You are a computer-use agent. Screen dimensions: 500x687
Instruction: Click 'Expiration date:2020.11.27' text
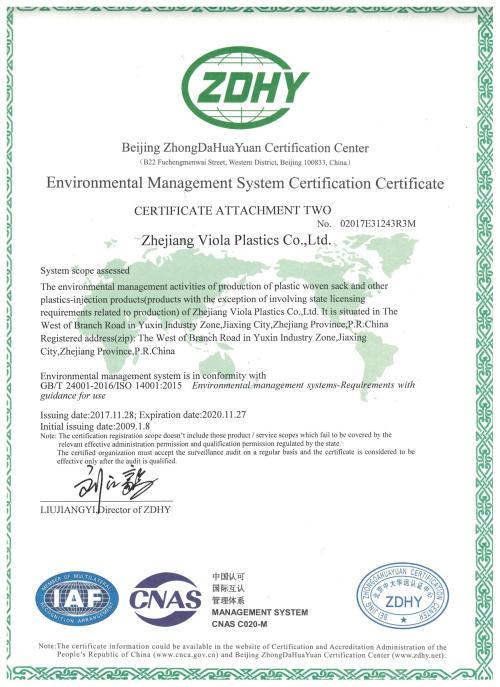point(193,414)
